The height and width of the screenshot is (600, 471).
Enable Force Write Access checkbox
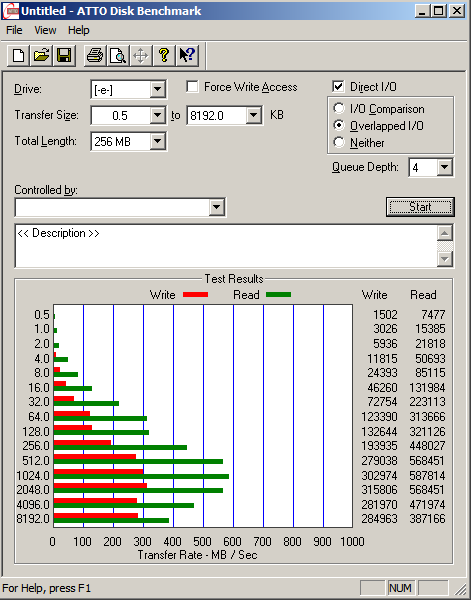click(192, 87)
